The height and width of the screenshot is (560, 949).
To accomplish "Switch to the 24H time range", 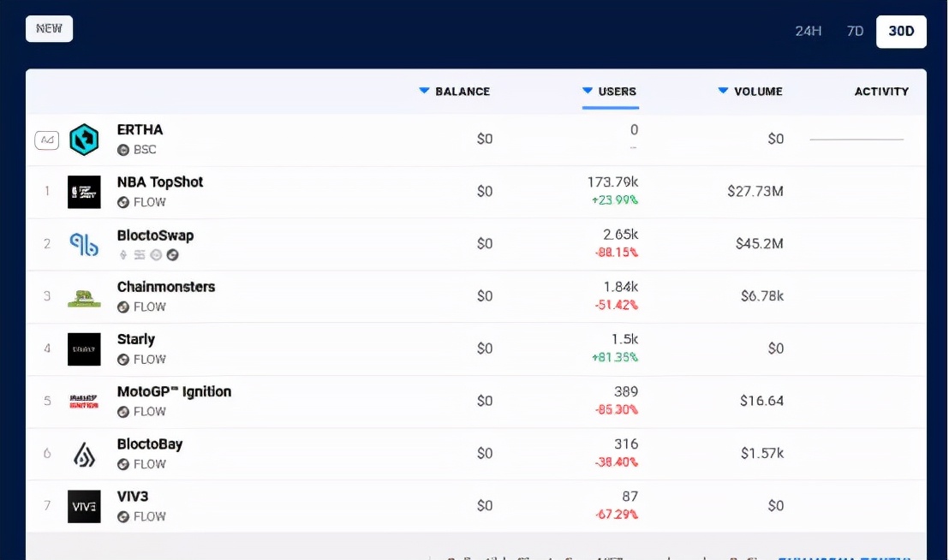I will (x=808, y=31).
